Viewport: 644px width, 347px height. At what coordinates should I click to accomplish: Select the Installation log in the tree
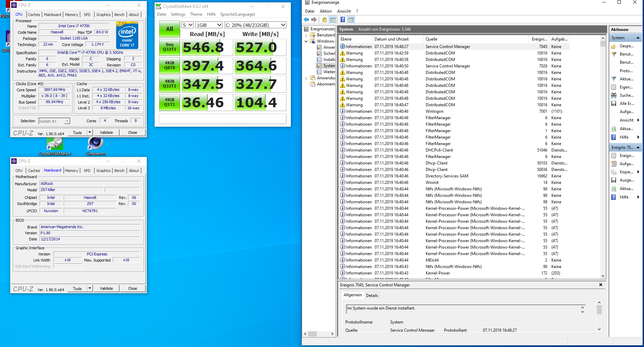tap(326, 60)
